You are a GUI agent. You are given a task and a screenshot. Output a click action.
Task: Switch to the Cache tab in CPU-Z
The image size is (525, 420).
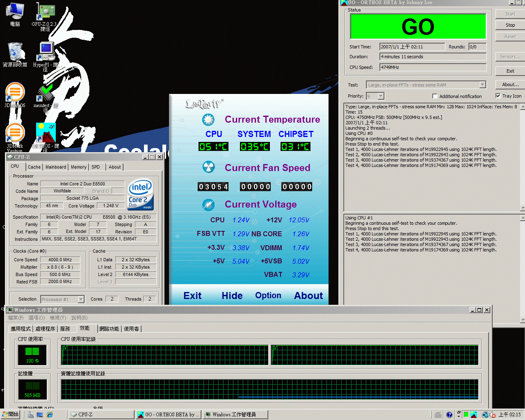34,167
